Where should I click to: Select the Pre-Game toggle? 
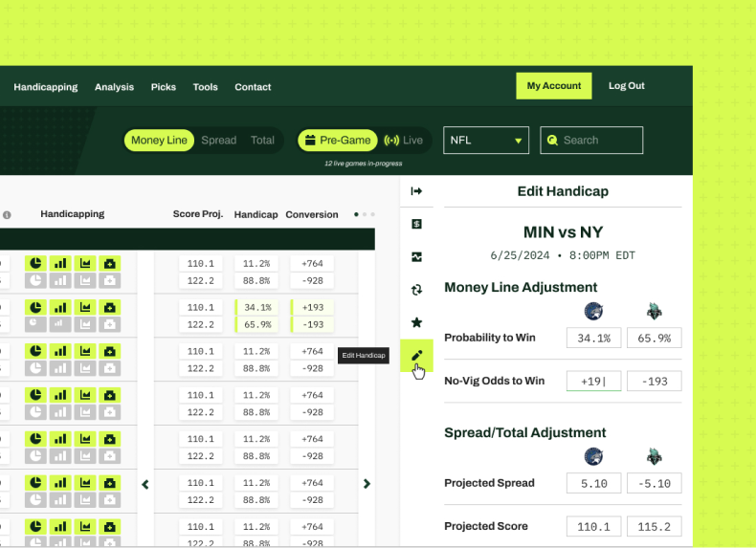pos(338,141)
